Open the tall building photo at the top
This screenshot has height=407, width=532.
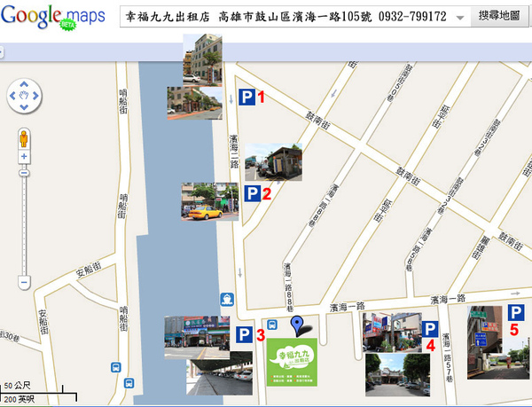tap(202, 59)
